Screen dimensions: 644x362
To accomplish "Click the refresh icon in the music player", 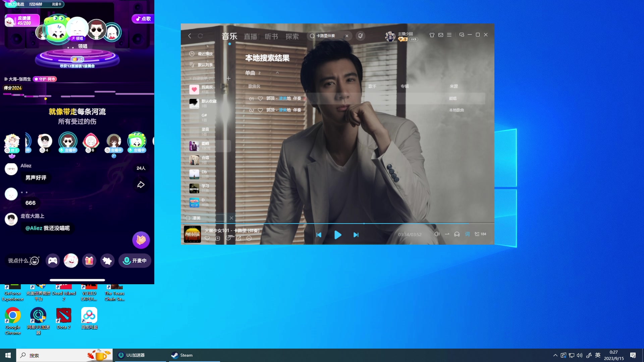I will point(200,36).
